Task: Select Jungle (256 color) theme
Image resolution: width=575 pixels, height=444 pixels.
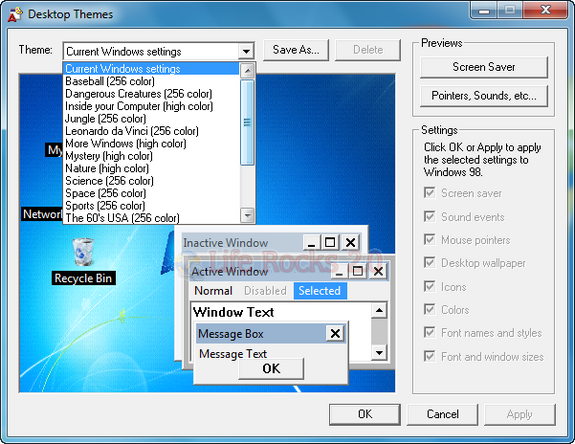Action: click(x=151, y=118)
